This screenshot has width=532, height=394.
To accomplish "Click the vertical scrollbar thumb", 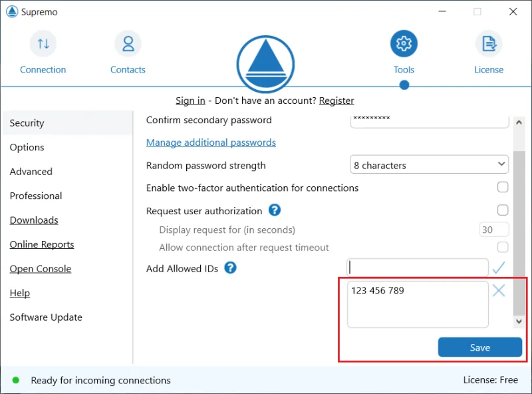I will pos(519,233).
